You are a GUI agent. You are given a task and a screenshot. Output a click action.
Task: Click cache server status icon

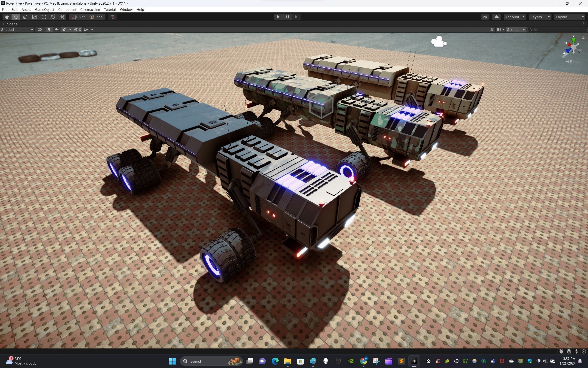[x=569, y=351]
